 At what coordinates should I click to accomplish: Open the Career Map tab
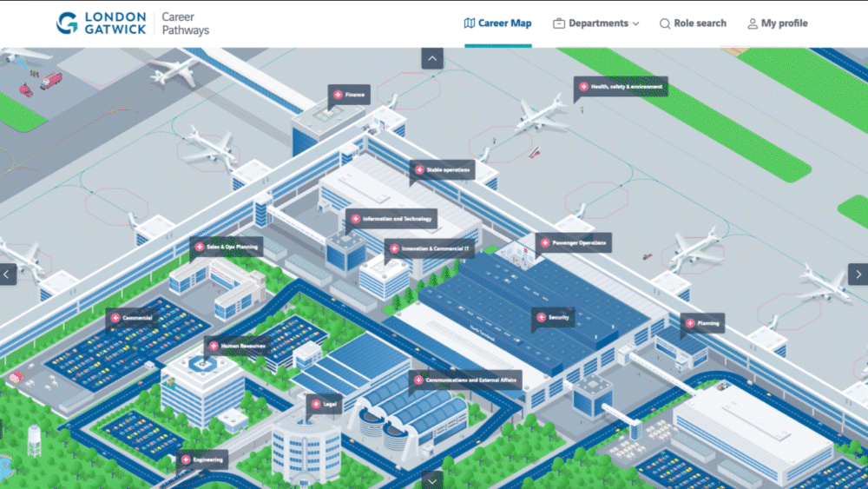(497, 23)
